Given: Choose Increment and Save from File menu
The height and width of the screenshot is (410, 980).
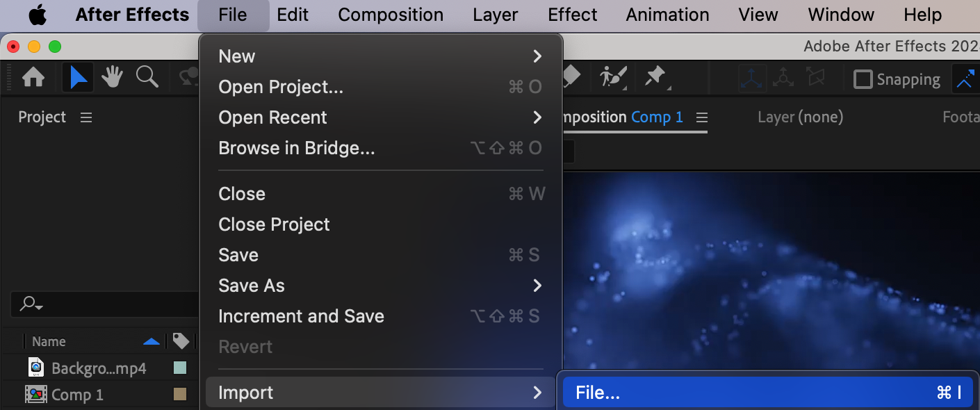Looking at the screenshot, I should (x=301, y=316).
